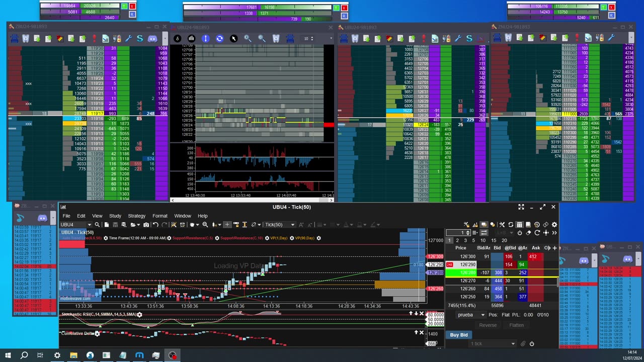Click the wrench icon in ZBU24 toolbar
This screenshot has width=644, height=362.
click(128, 38)
